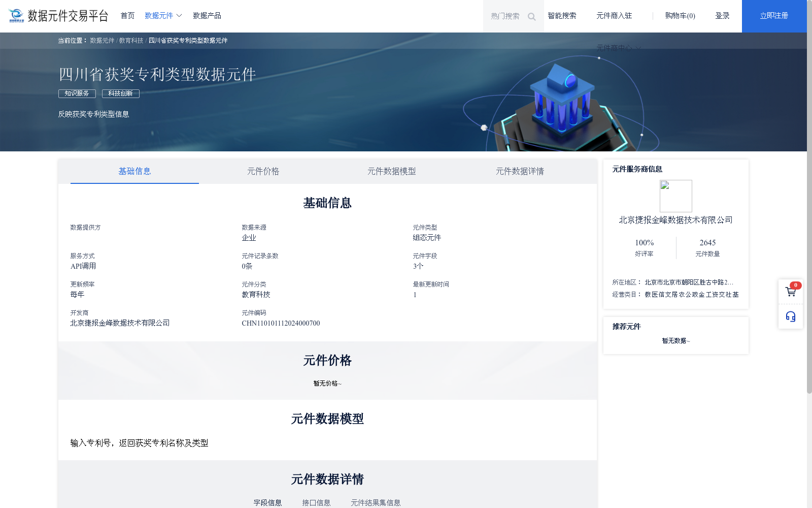Image resolution: width=812 pixels, height=508 pixels.
Task: Click company name 北京捷报金峰数据技术有限公司 in sidebar
Action: [x=675, y=220]
